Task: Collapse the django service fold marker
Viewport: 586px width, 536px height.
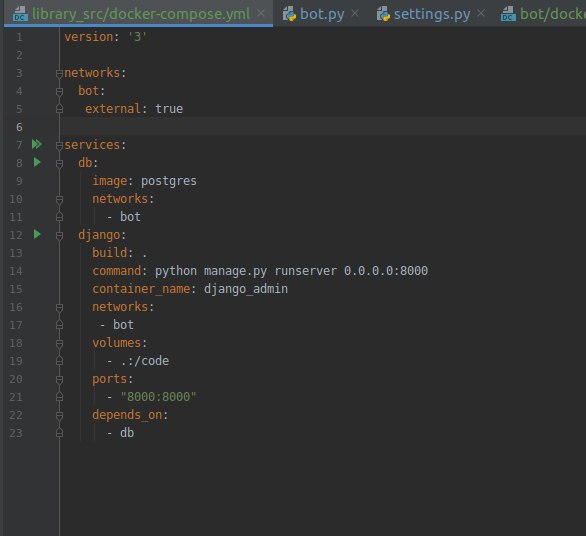Action: point(59,235)
